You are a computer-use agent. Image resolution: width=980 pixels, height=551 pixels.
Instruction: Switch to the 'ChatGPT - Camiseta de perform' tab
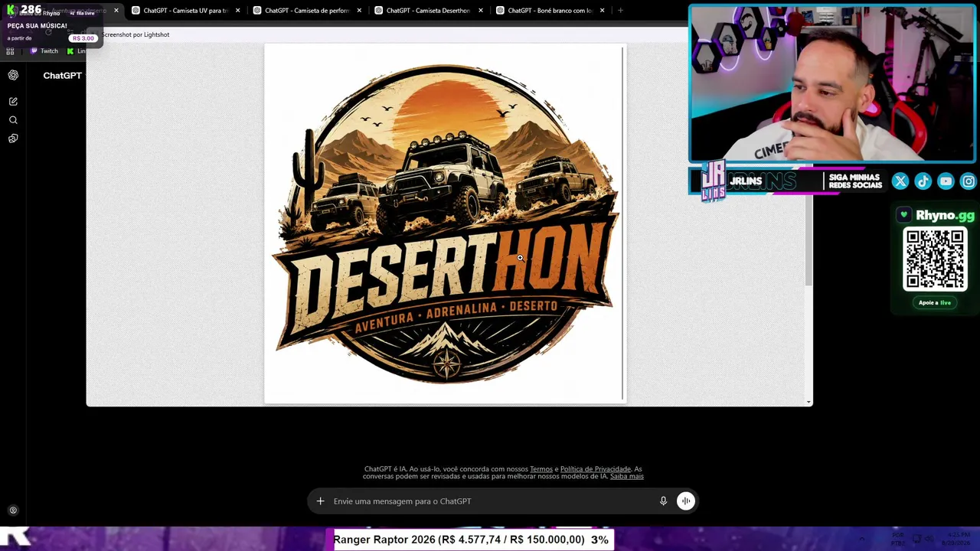[x=306, y=11]
